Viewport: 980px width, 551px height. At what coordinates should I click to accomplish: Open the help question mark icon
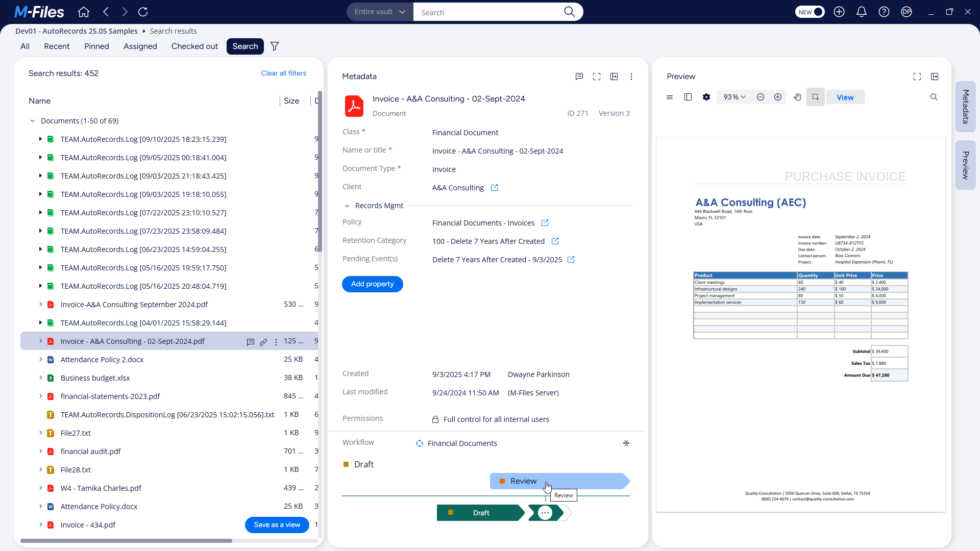click(x=884, y=12)
